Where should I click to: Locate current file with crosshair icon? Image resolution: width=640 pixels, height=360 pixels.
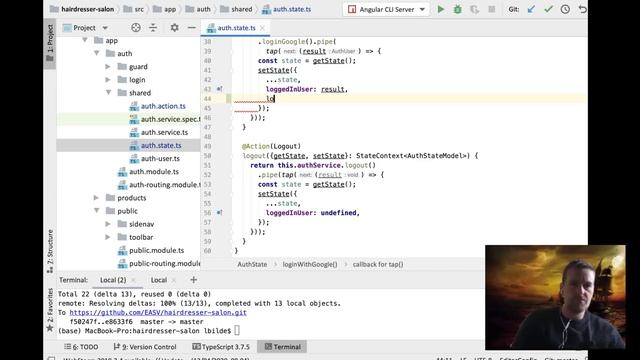coord(136,27)
